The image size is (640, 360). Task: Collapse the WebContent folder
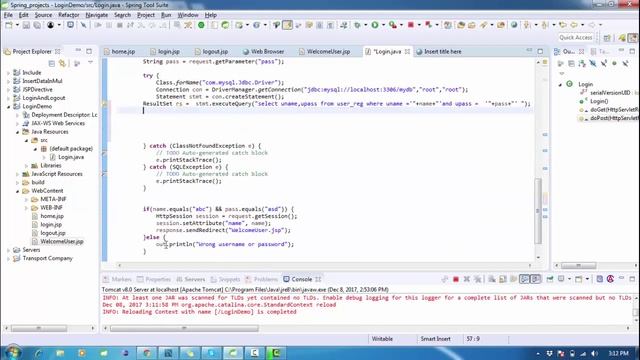[x=18, y=191]
